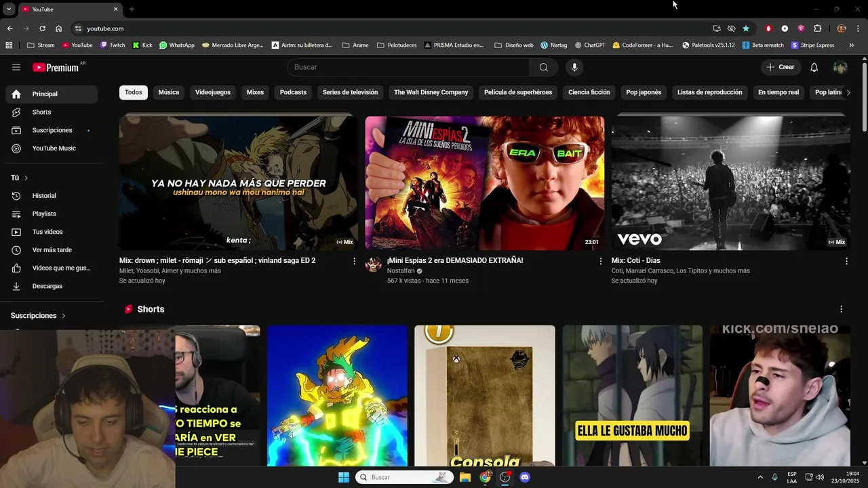Open the Vevo concert Mix thumbnail
868x488 pixels.
731,183
